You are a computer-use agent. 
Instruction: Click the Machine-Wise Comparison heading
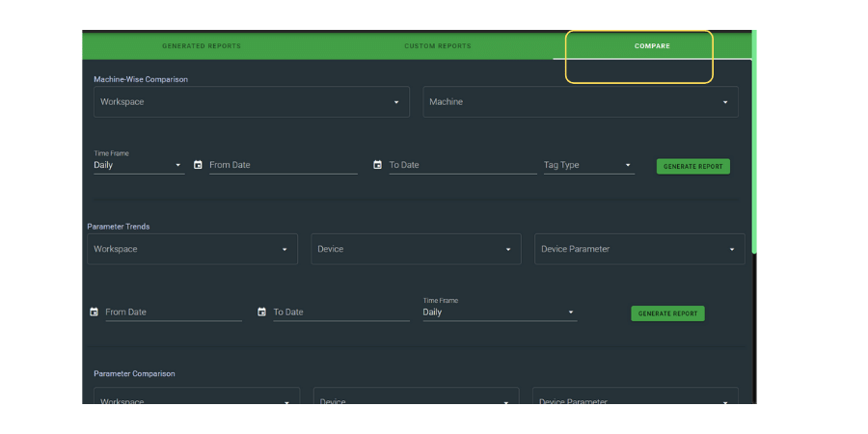[x=141, y=80]
